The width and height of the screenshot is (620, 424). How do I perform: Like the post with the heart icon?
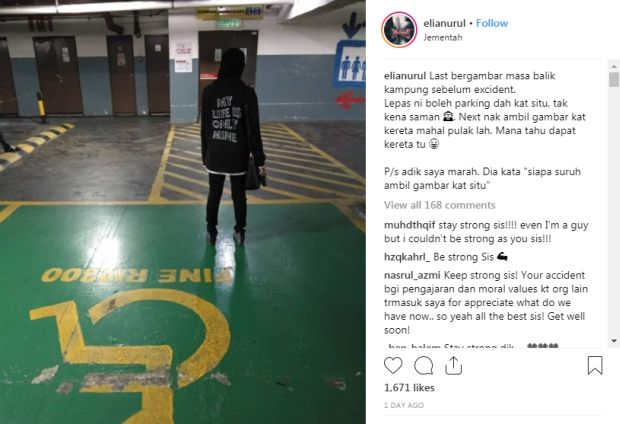tap(393, 365)
